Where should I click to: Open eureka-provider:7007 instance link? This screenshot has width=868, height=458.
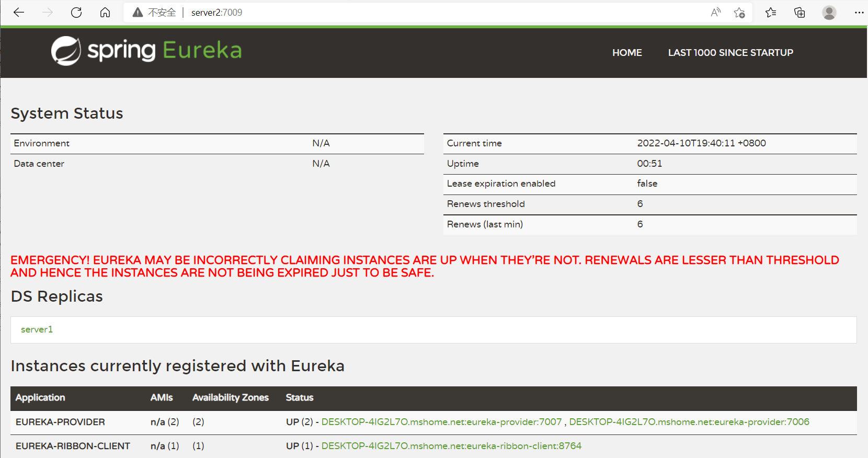coord(441,422)
